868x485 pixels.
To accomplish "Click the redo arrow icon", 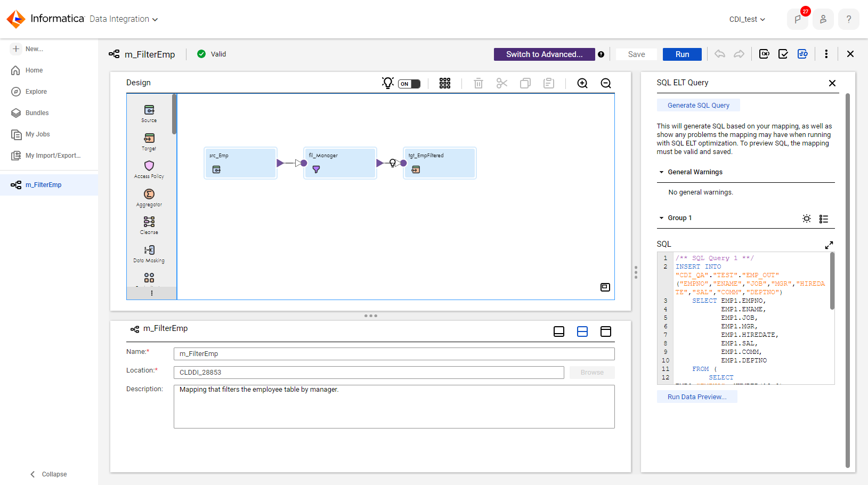I will tap(739, 54).
